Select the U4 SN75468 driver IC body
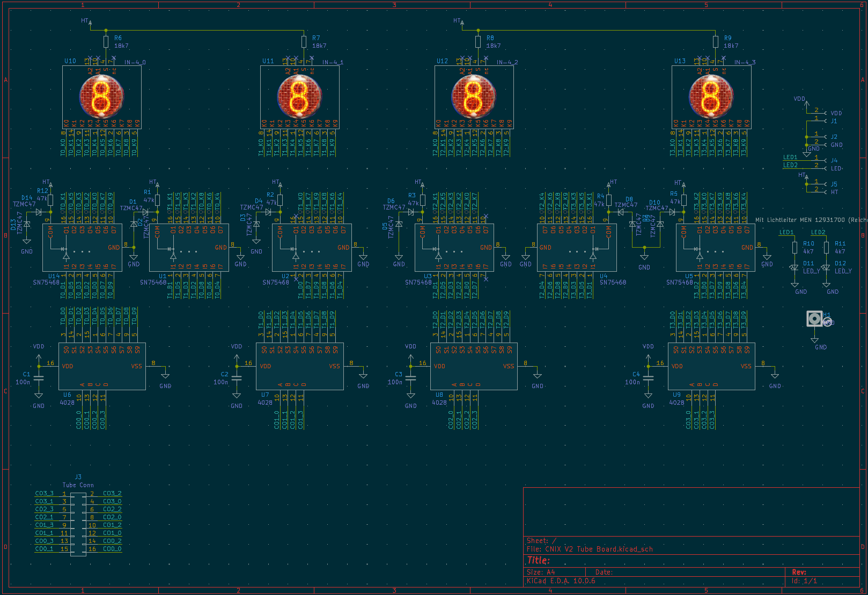868x595 pixels. 577,248
